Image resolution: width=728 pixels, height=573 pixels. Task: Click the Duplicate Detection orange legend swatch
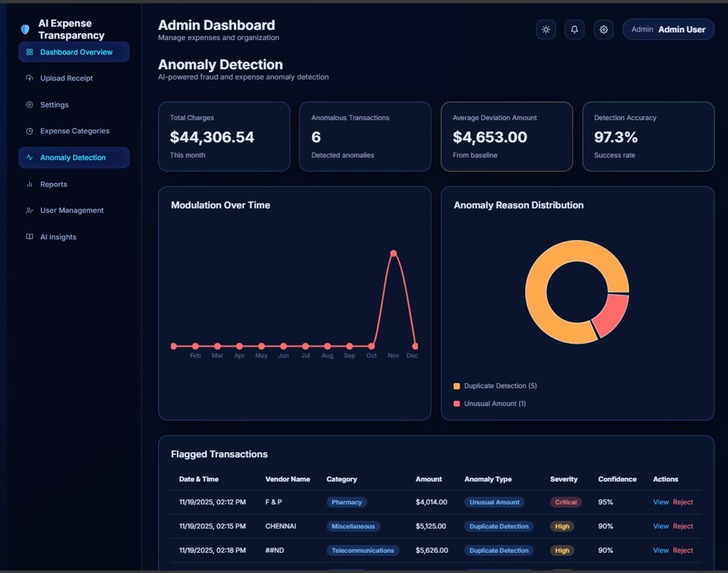[456, 386]
